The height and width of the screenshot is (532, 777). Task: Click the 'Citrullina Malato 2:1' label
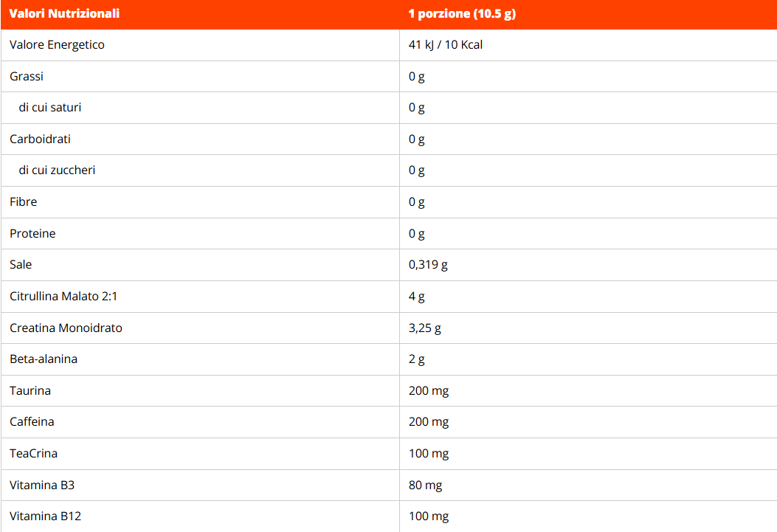(63, 297)
